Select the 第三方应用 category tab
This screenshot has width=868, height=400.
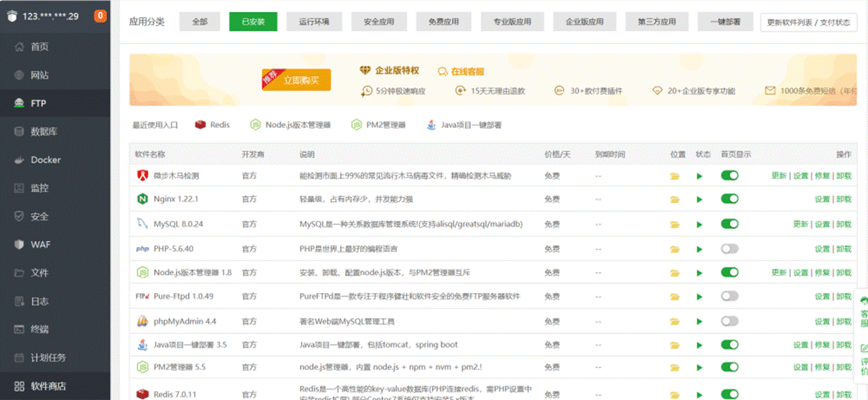656,22
